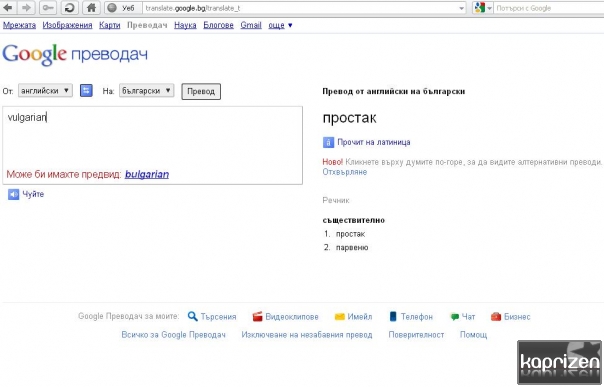Open the Gmail link in the top bar

tap(251, 25)
